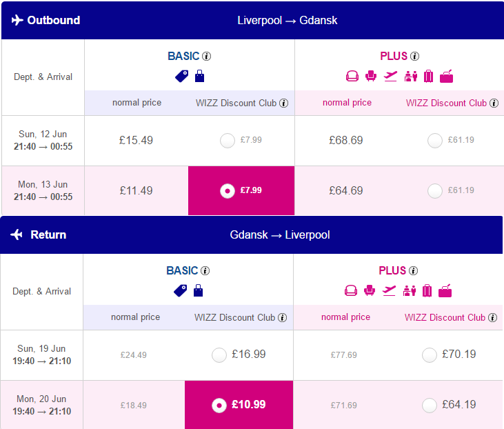The width and height of the screenshot is (504, 429).
Task: Select £70.19 PLUS fare for Sun 19 Jun
Action: 430,355
